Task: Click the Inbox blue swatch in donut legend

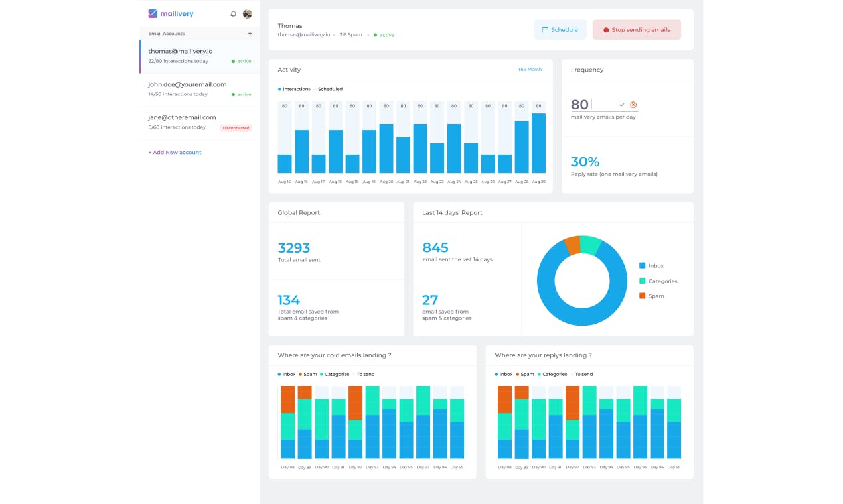Action: 642,266
